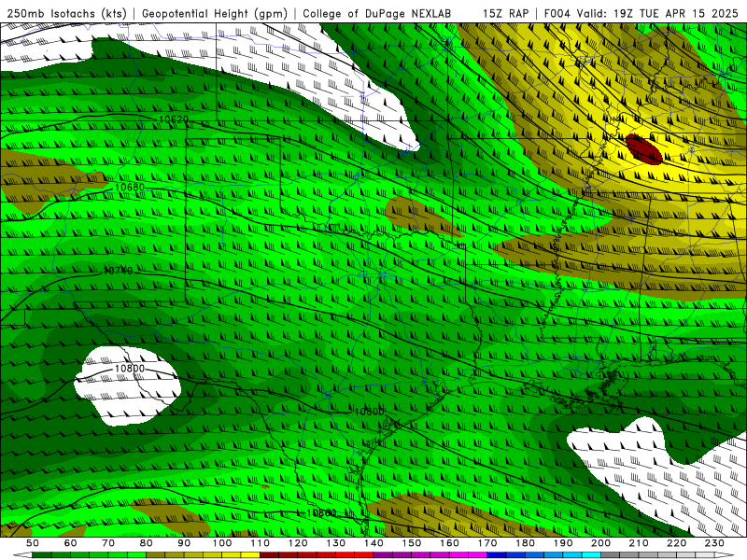Click the 100 value on the color scale

[222, 543]
